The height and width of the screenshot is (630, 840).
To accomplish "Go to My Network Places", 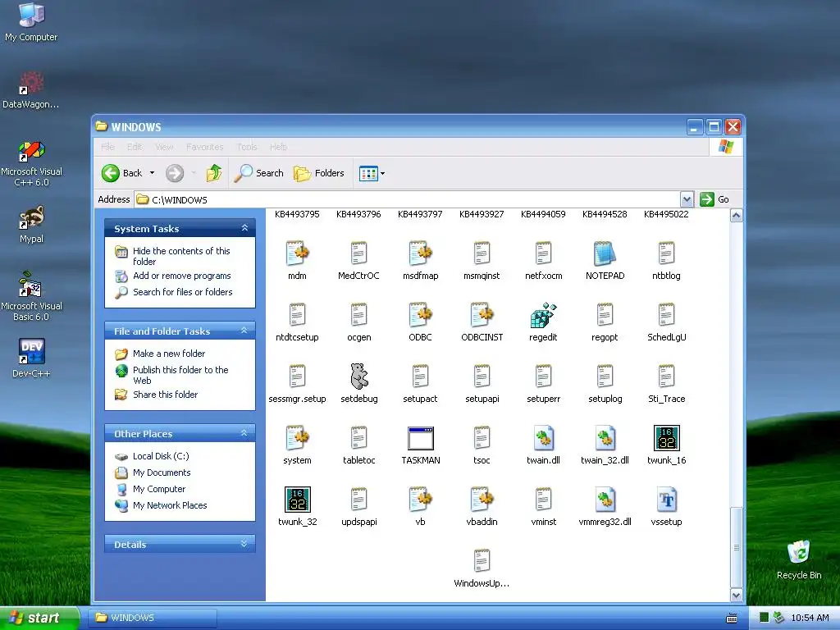I will tap(170, 505).
